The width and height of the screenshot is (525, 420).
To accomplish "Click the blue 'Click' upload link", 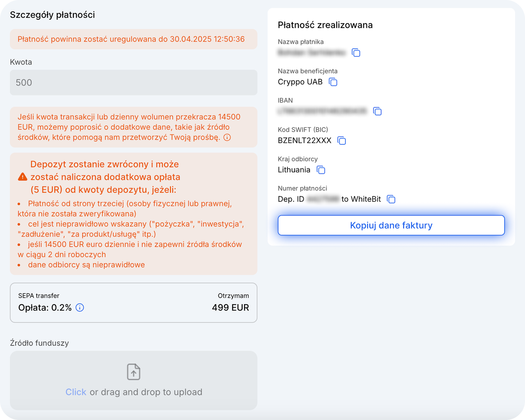I will coord(76,392).
